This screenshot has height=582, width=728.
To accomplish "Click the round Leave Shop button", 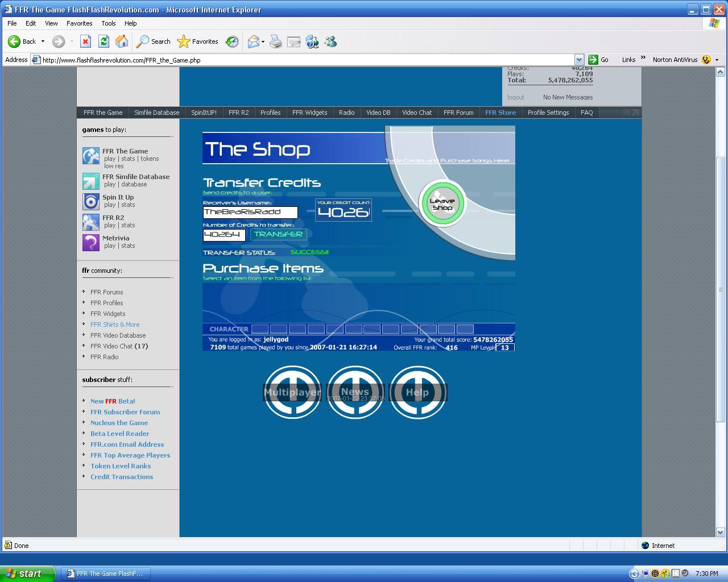I will click(442, 203).
